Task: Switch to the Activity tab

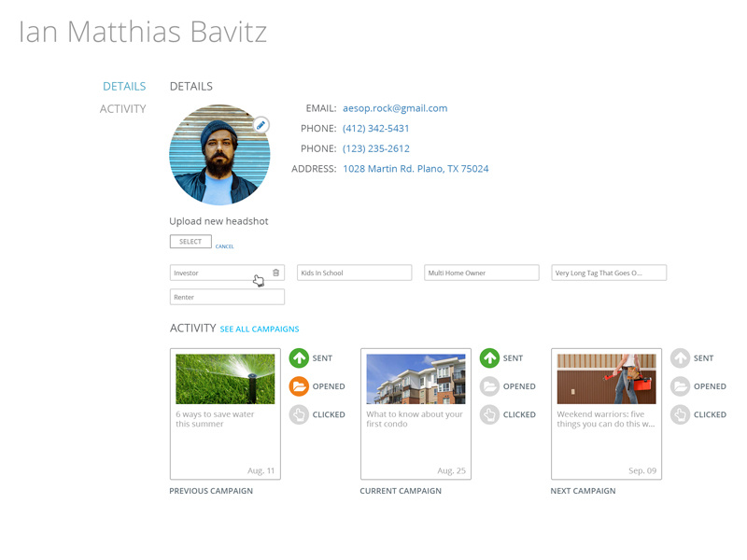Action: (x=122, y=109)
